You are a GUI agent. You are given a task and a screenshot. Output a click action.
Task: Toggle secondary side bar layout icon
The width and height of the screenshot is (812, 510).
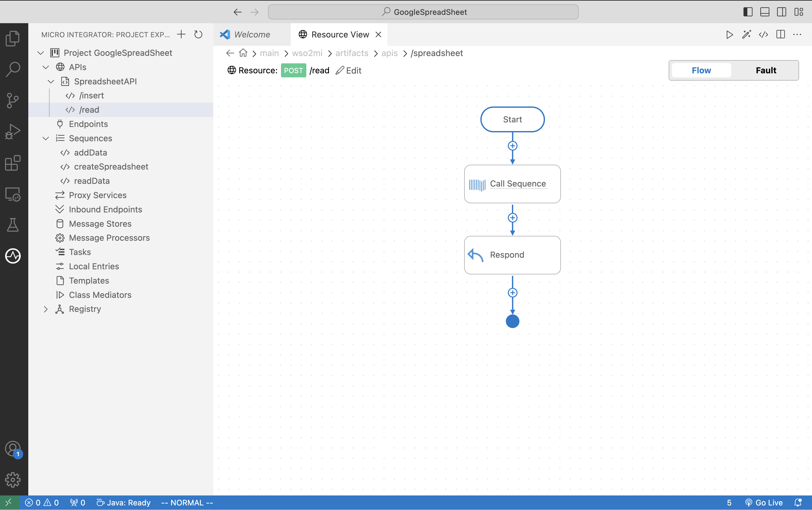point(782,12)
